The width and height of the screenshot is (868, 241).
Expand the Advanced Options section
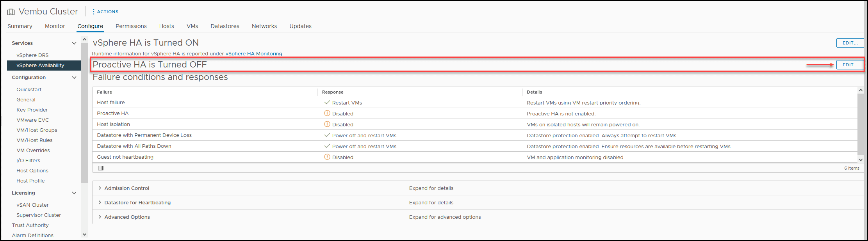(x=100, y=217)
